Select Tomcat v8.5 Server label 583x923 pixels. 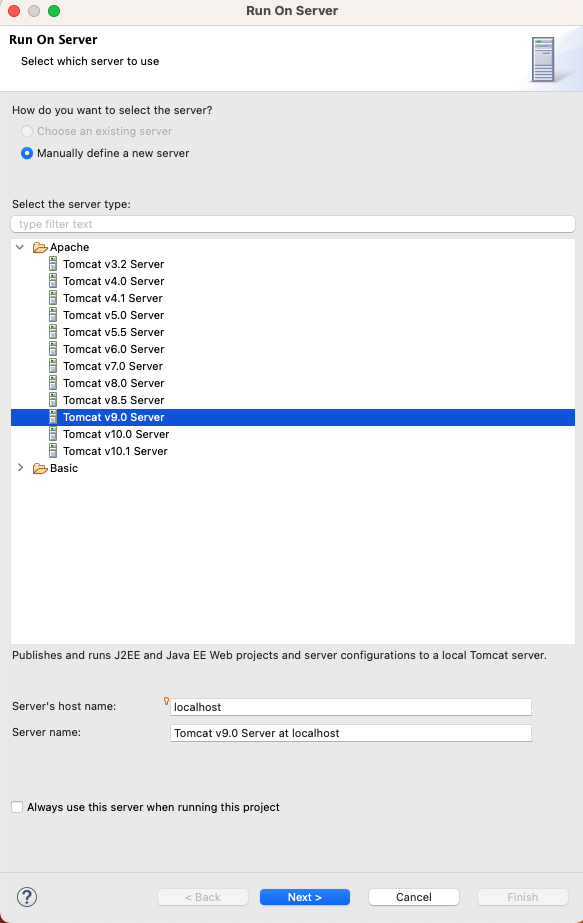click(114, 401)
